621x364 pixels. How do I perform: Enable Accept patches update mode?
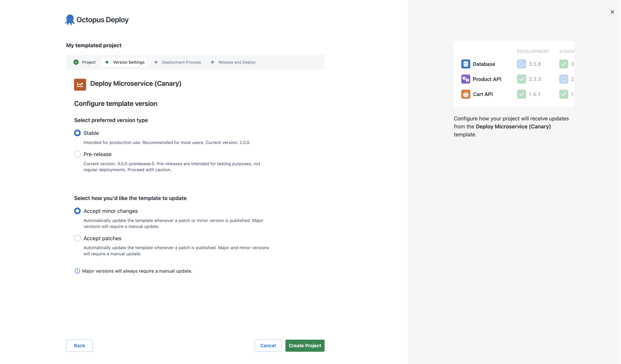click(77, 238)
